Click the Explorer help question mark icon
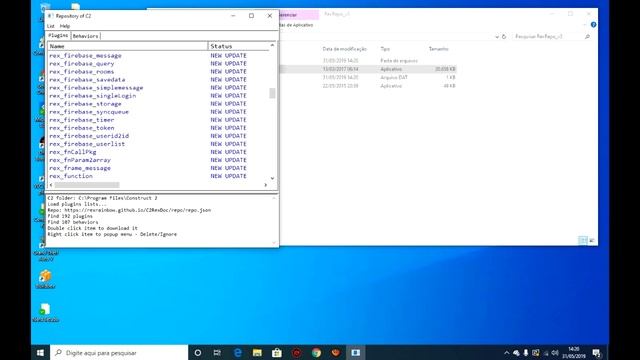Image resolution: width=640 pixels, height=360 pixels. [593, 25]
